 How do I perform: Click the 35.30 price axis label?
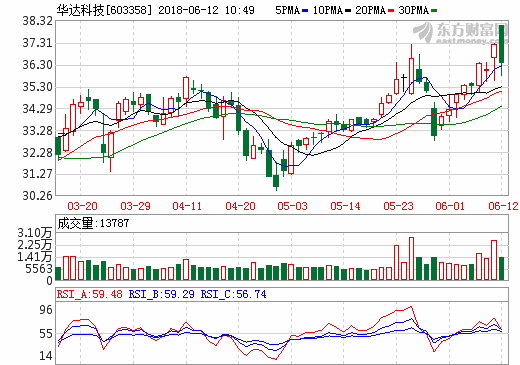(37, 87)
